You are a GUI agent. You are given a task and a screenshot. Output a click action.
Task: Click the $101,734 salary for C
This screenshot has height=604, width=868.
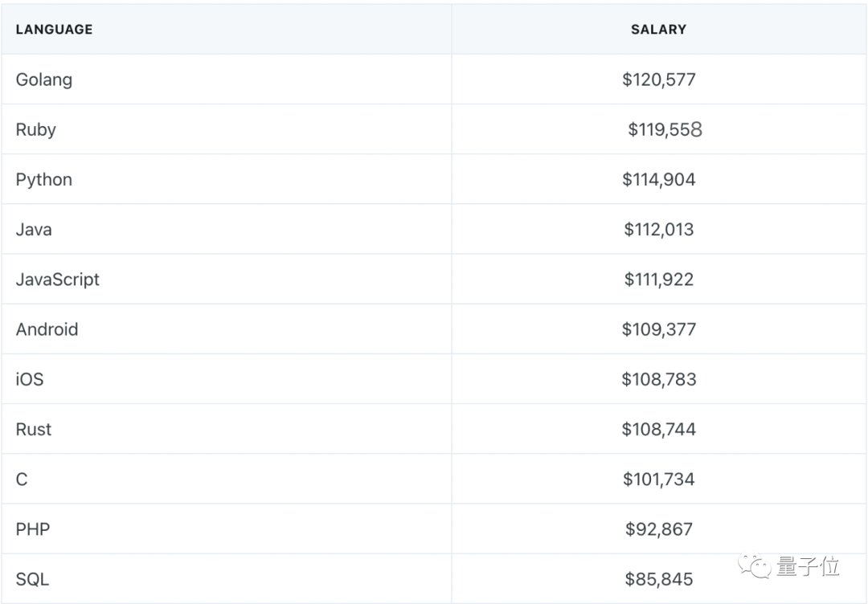click(659, 479)
